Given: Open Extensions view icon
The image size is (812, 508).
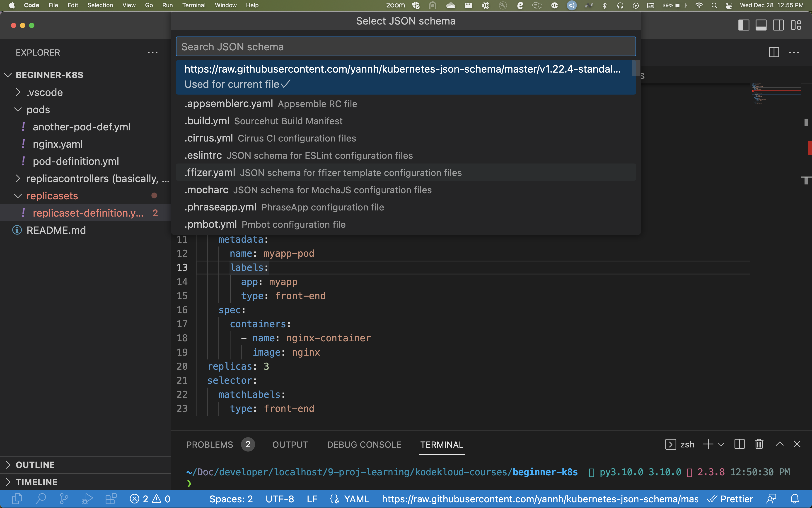Looking at the screenshot, I should (x=111, y=499).
